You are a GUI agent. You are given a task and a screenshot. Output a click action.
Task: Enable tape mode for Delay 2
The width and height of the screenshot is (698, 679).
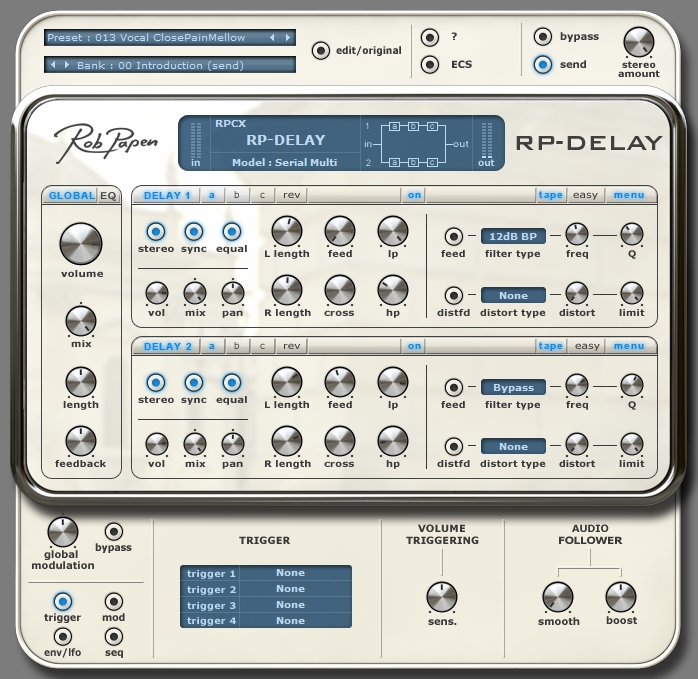550,346
